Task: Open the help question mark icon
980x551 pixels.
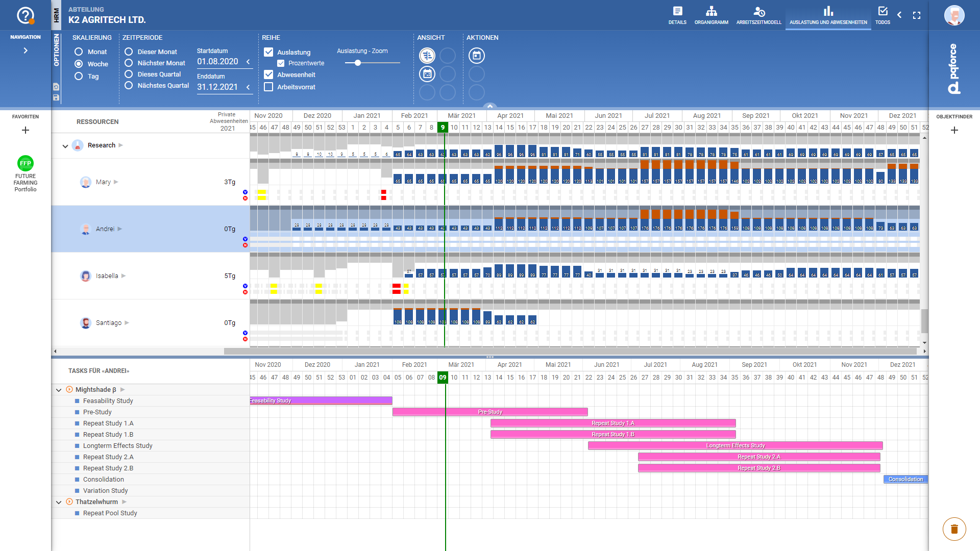Action: [26, 16]
